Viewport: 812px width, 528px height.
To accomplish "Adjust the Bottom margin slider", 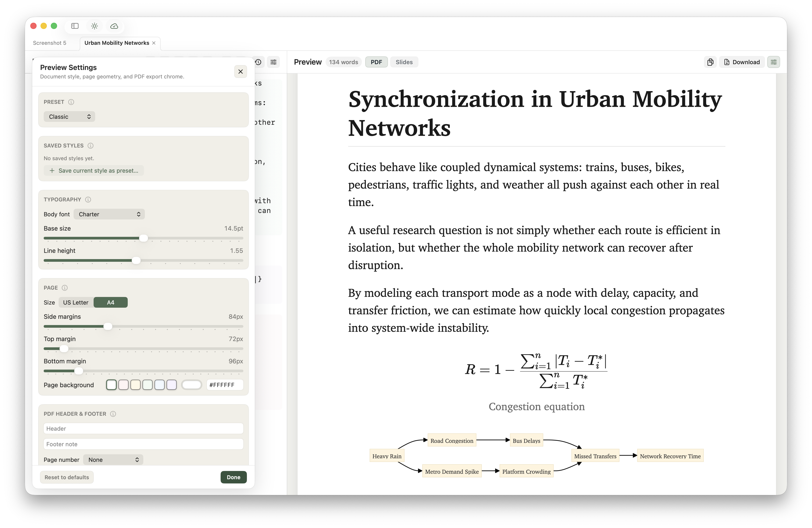I will coord(143,371).
